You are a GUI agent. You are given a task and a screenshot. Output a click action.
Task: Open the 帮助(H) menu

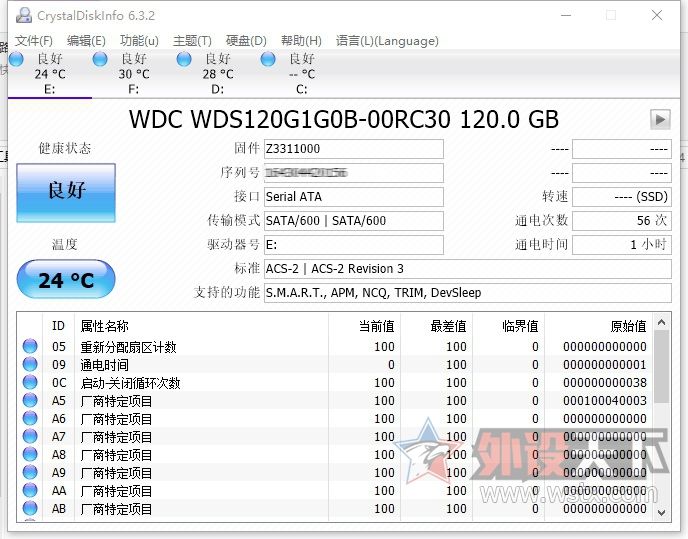pos(301,41)
